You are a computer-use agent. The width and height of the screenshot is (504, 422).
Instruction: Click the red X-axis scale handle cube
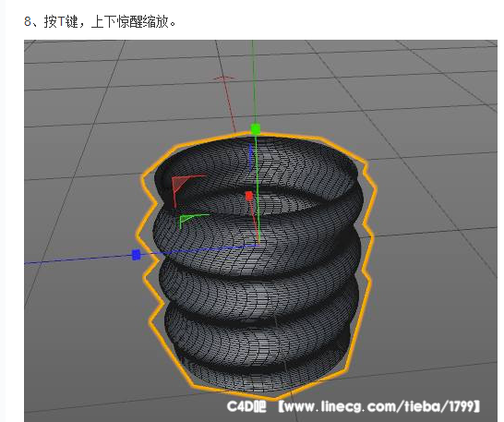pyautogui.click(x=249, y=196)
